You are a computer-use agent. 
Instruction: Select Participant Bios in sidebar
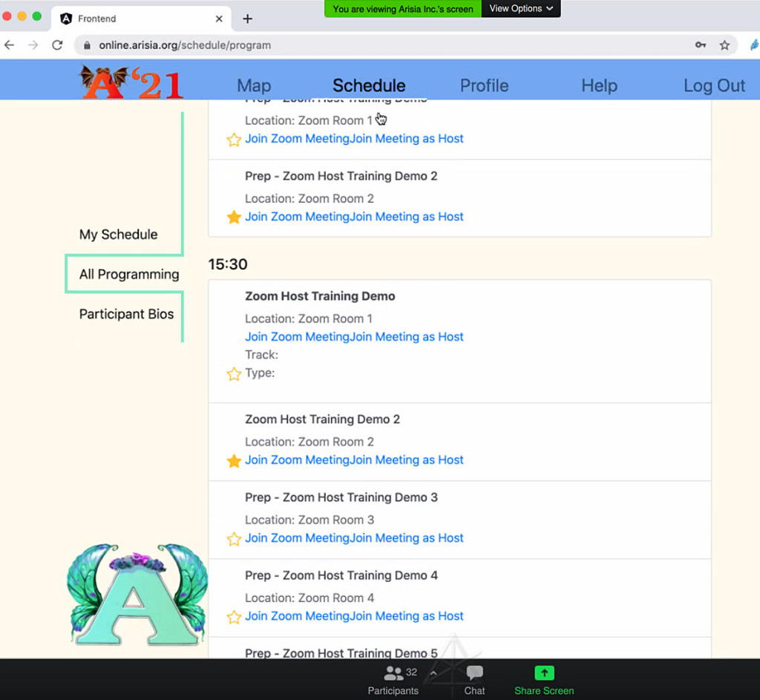coord(126,314)
